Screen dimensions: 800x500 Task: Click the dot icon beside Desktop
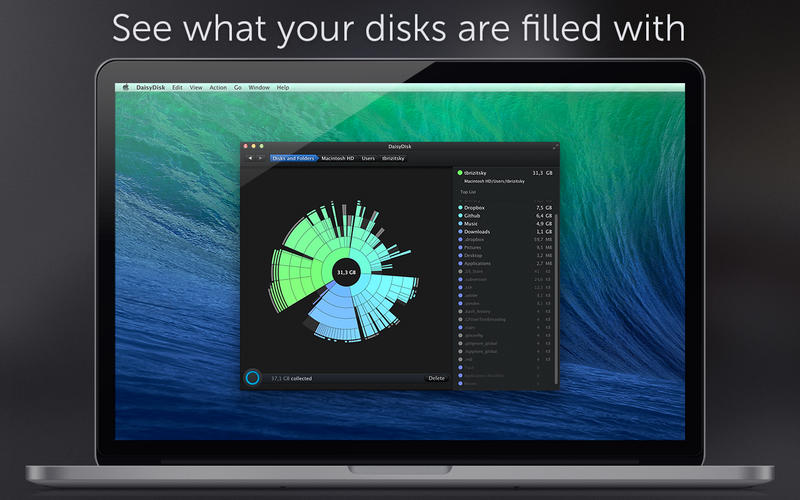coord(460,256)
